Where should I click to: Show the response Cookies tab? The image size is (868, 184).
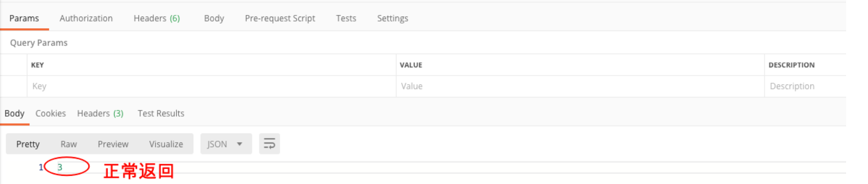click(50, 114)
